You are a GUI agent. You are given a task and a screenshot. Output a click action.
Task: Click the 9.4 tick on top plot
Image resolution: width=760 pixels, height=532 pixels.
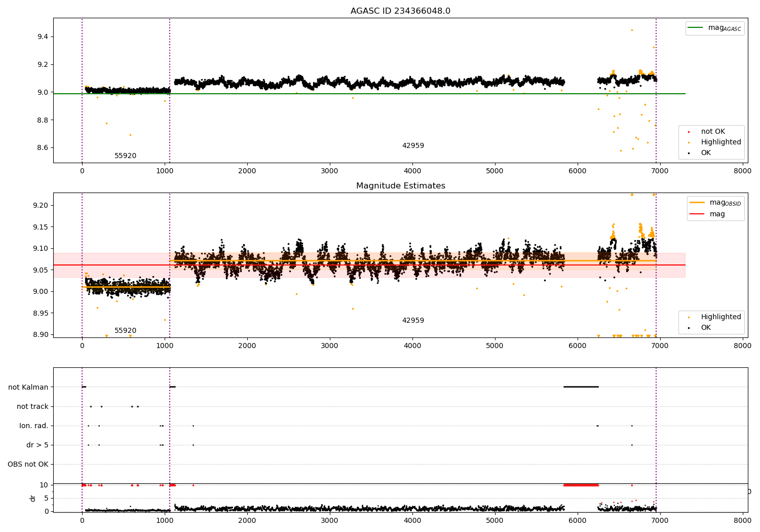point(42,37)
